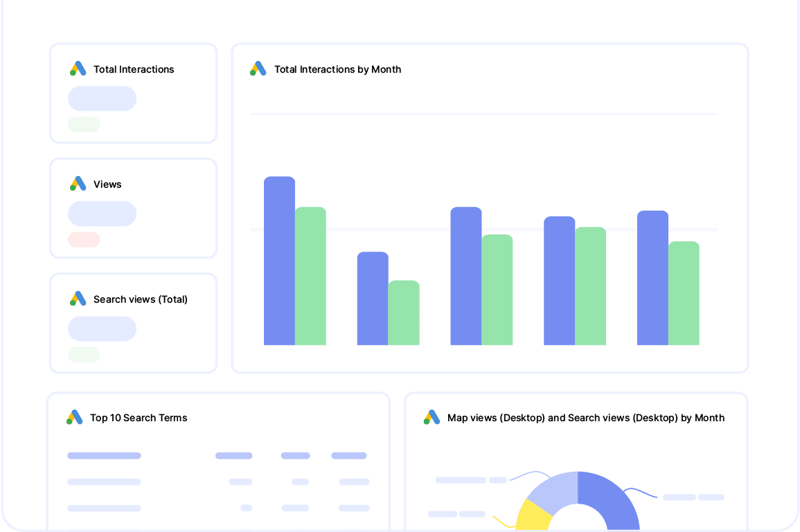Screen dimensions: 800x532
Task: Click the rightmost purple bar in the monthly chart
Action: click(652, 277)
